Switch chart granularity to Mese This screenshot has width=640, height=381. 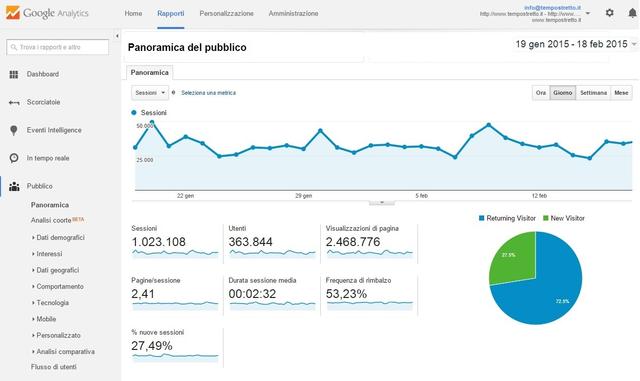pyautogui.click(x=621, y=93)
